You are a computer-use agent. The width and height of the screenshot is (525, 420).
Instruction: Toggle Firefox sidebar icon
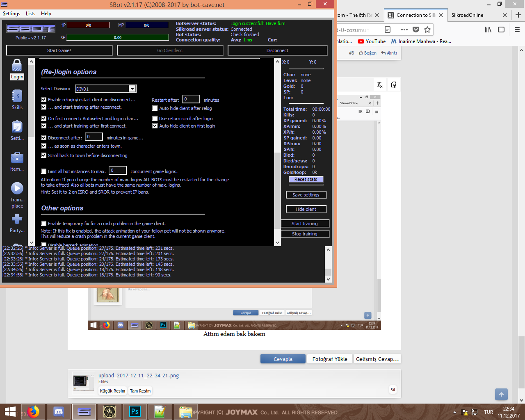(x=501, y=30)
